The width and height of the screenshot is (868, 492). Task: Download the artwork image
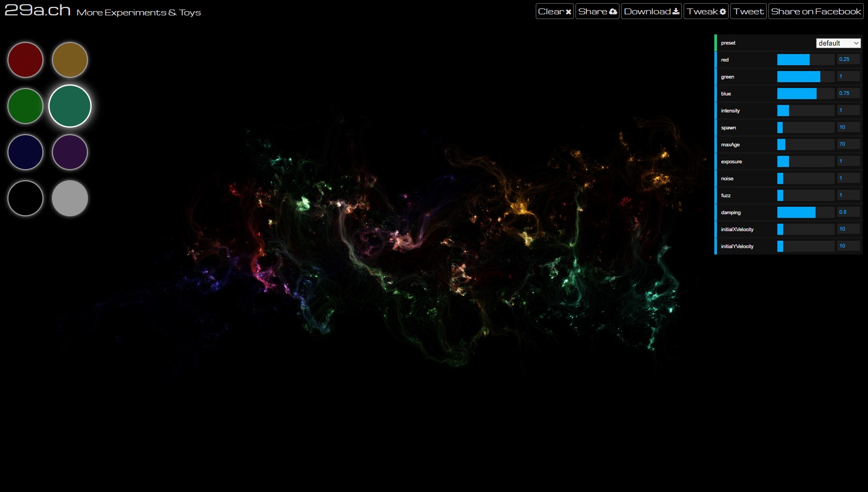point(652,11)
